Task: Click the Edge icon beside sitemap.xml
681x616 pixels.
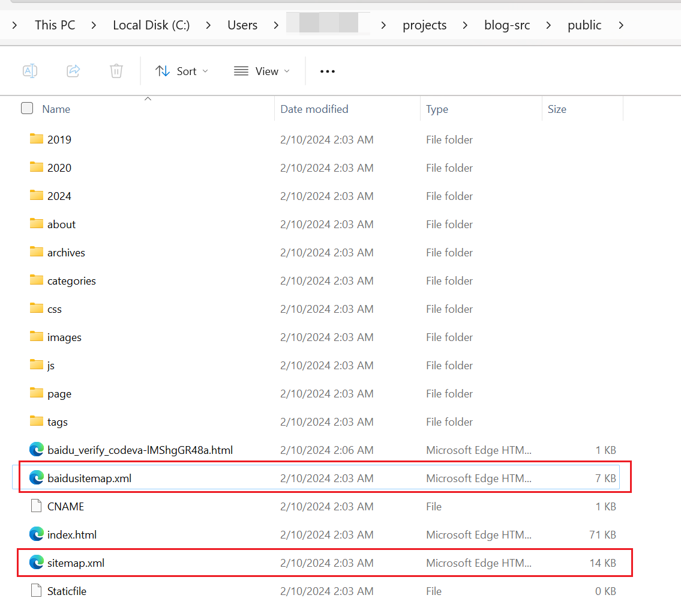Action: (37, 563)
